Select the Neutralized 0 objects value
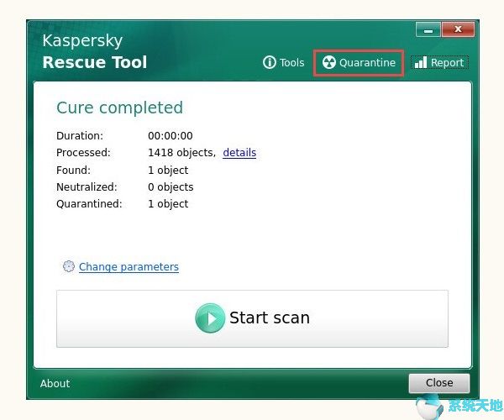 click(x=171, y=187)
